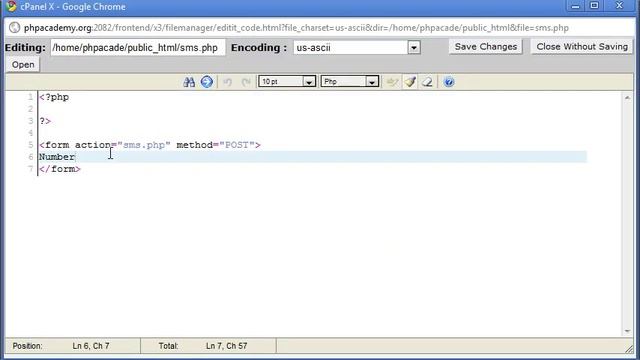Open the Php syntax language dropdown

pos(349,82)
